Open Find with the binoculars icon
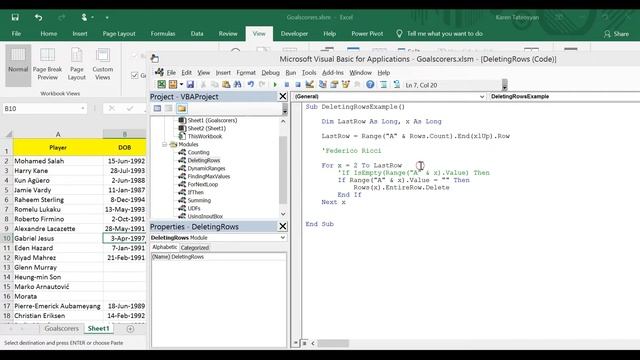 tap(238, 84)
